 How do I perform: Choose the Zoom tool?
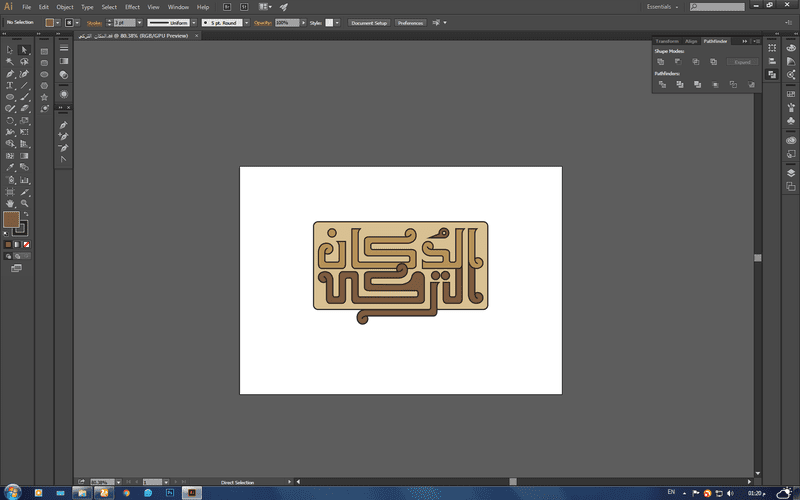[x=25, y=203]
